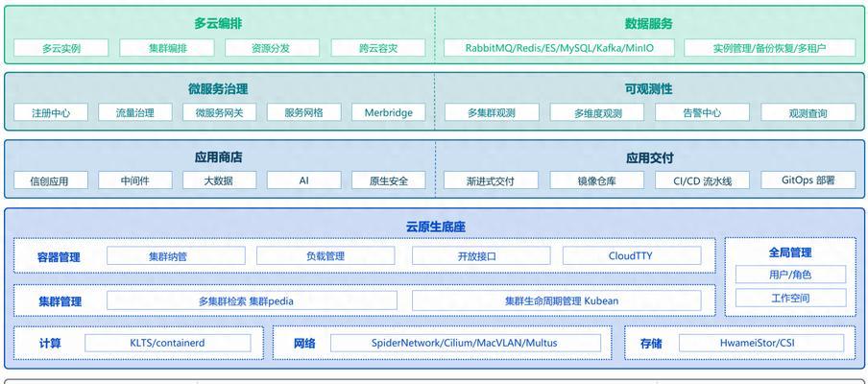Click the 多集群观测 box
The image size is (868, 384).
[x=492, y=113]
